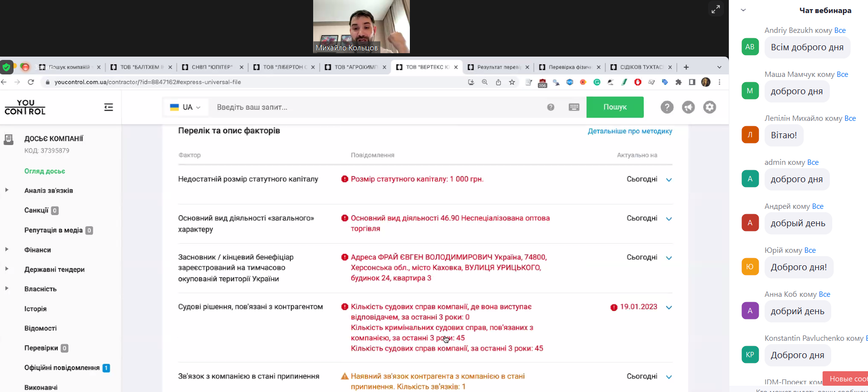Open the browser side panel icon
This screenshot has height=392, width=868.
[x=692, y=82]
